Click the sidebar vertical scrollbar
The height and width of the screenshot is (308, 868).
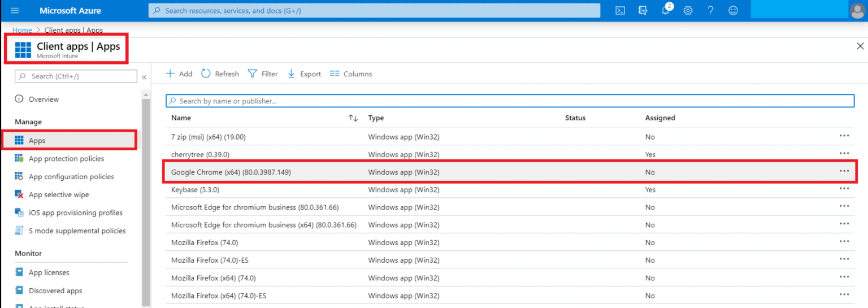[x=146, y=198]
